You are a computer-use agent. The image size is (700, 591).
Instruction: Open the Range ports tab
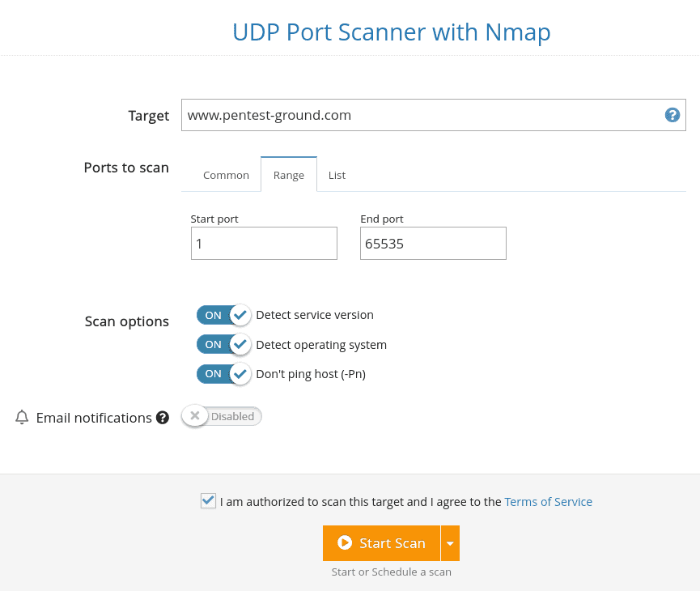coord(288,174)
